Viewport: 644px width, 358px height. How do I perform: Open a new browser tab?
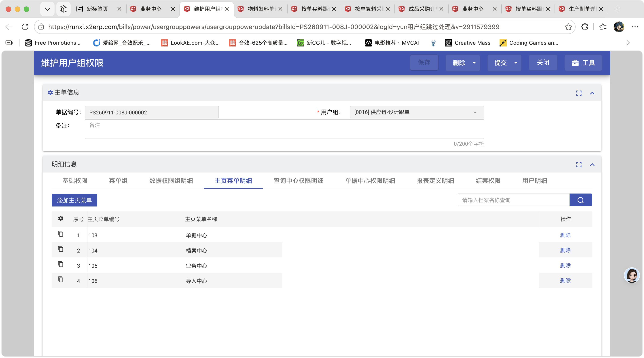(x=617, y=9)
